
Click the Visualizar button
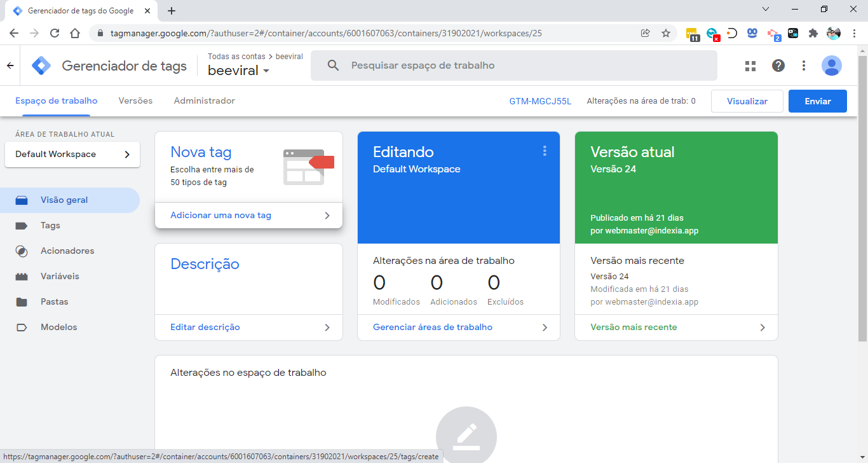[x=747, y=101]
